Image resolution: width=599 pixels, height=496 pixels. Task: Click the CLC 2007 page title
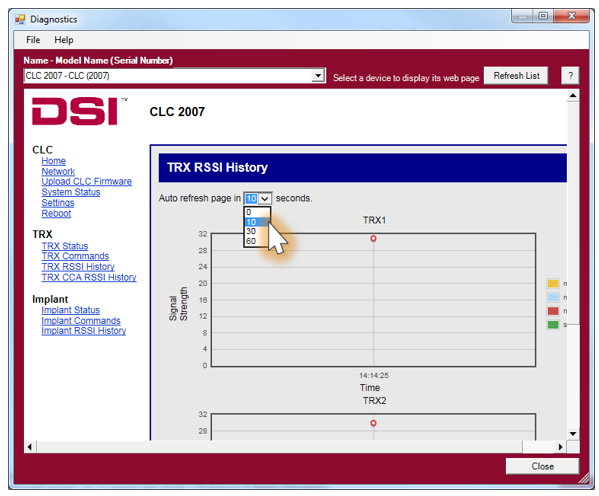pos(177,112)
